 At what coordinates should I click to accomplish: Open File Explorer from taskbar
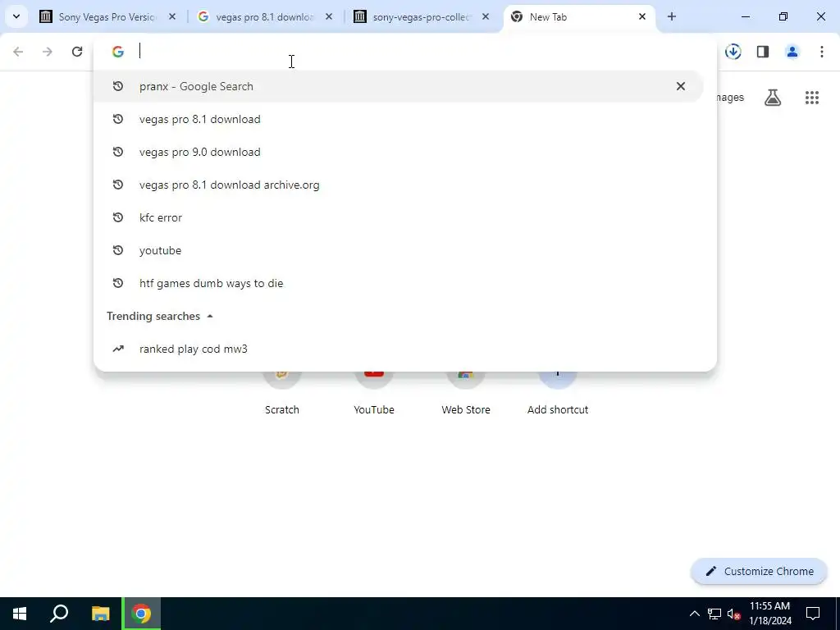coord(100,614)
